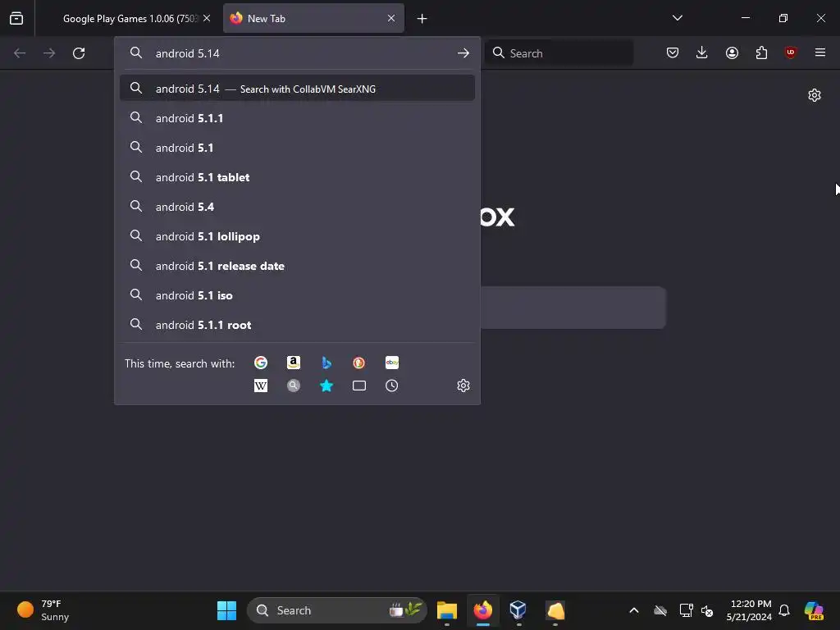Viewport: 840px width, 630px height.
Task: Open network display tray icon
Action: tap(687, 610)
